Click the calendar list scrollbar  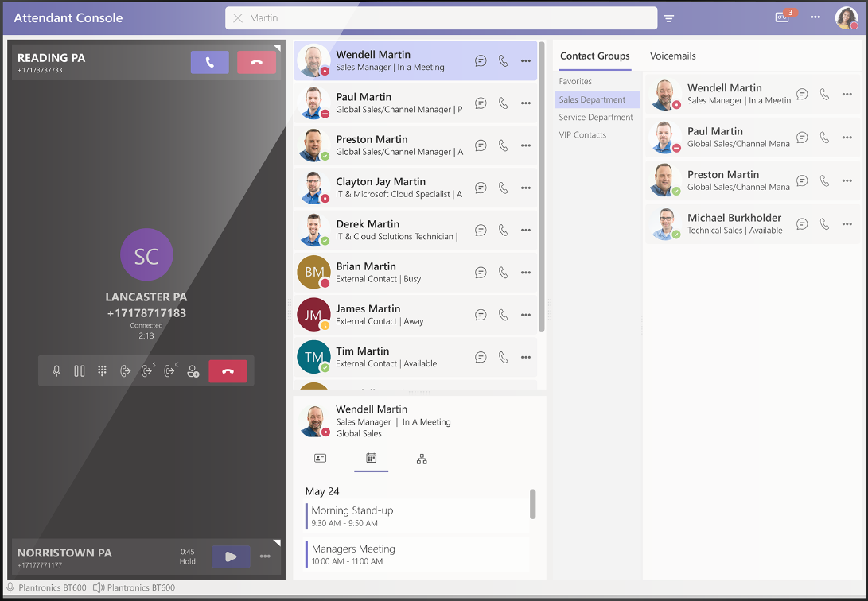532,504
